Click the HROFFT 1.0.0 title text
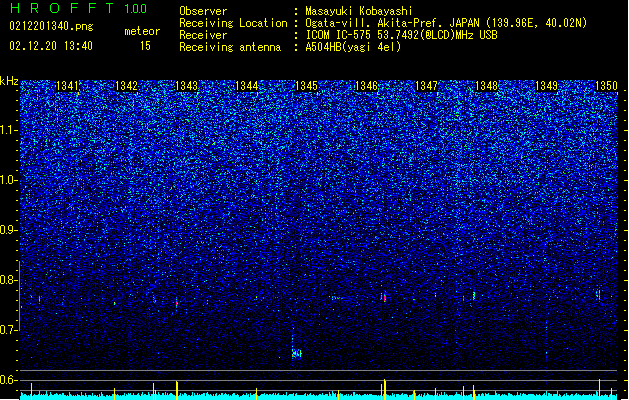This screenshot has width=629, height=400. tap(79, 8)
